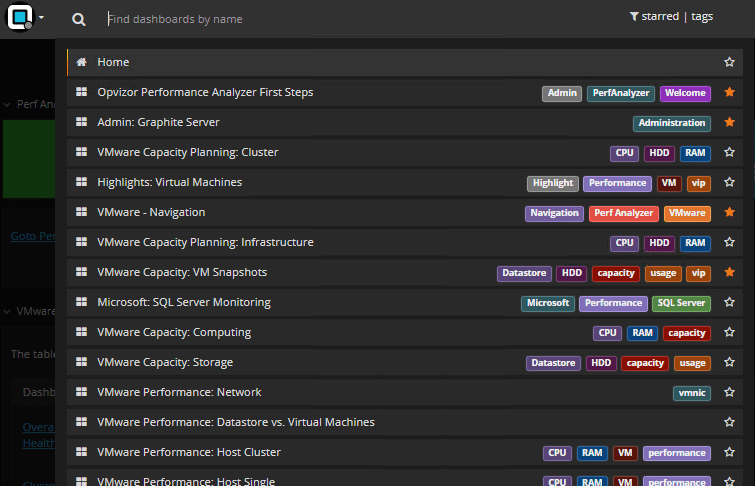Click the Home dashboard house icon
This screenshot has width=755, height=486.
[82, 62]
